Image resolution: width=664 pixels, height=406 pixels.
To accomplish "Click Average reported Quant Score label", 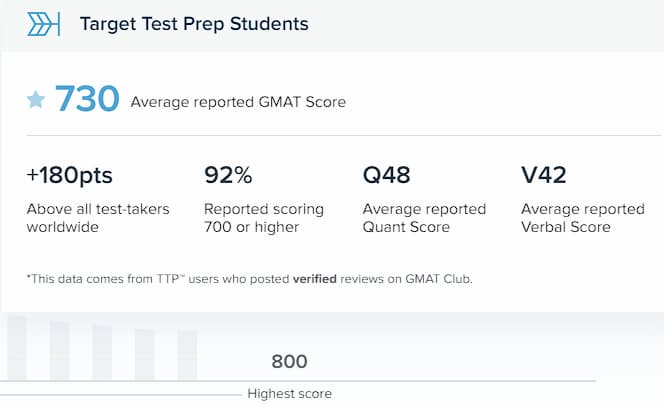I will (424, 218).
